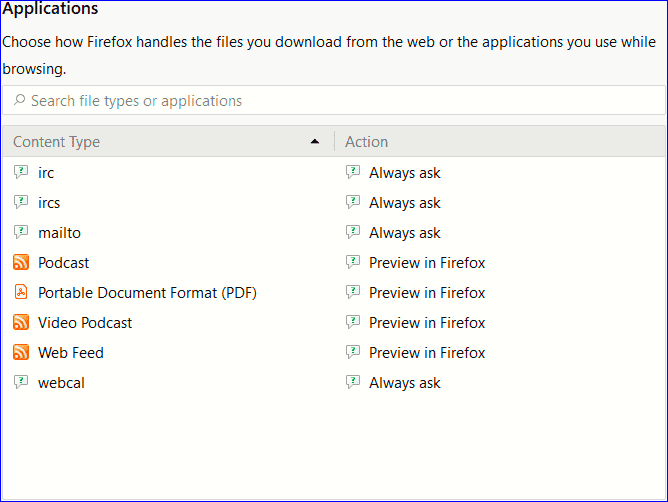Open action dropdown for irc row
668x502 pixels.
pyautogui.click(x=404, y=173)
